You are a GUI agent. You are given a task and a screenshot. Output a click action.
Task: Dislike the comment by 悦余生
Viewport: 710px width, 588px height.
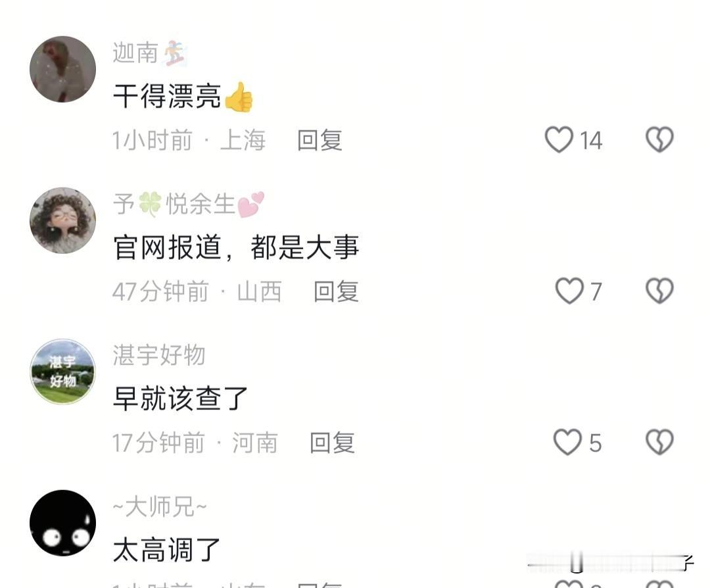[x=659, y=290]
